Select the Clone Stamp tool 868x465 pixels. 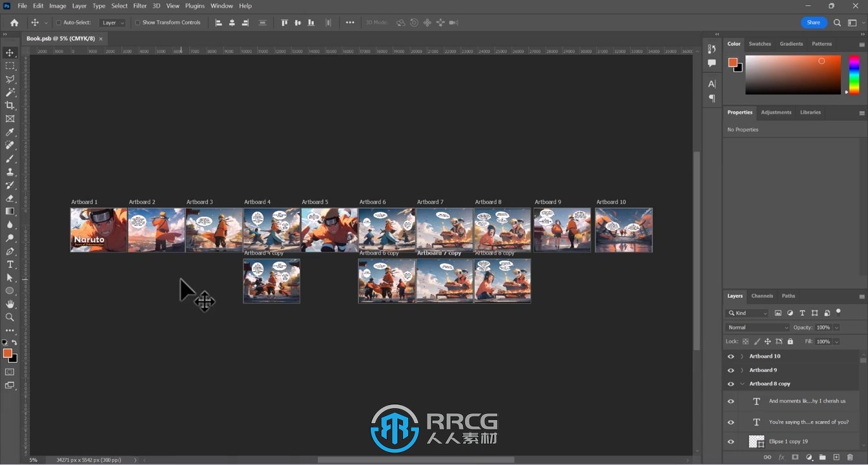pyautogui.click(x=10, y=172)
